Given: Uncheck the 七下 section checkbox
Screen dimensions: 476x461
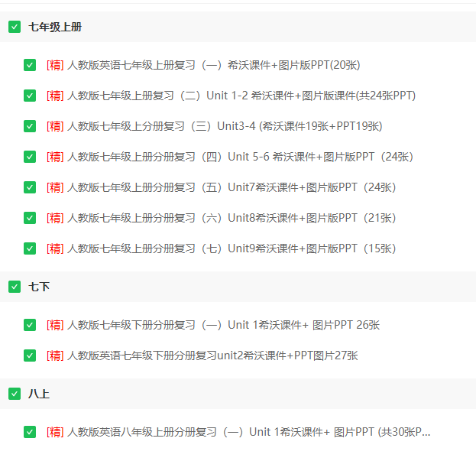Looking at the screenshot, I should pyautogui.click(x=15, y=287).
